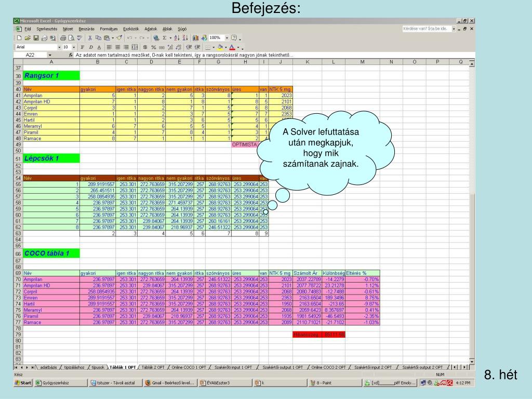The image size is (532, 399).
Task: Switch to the Táblák 2 OPT sheet tab
Action: click(x=153, y=367)
